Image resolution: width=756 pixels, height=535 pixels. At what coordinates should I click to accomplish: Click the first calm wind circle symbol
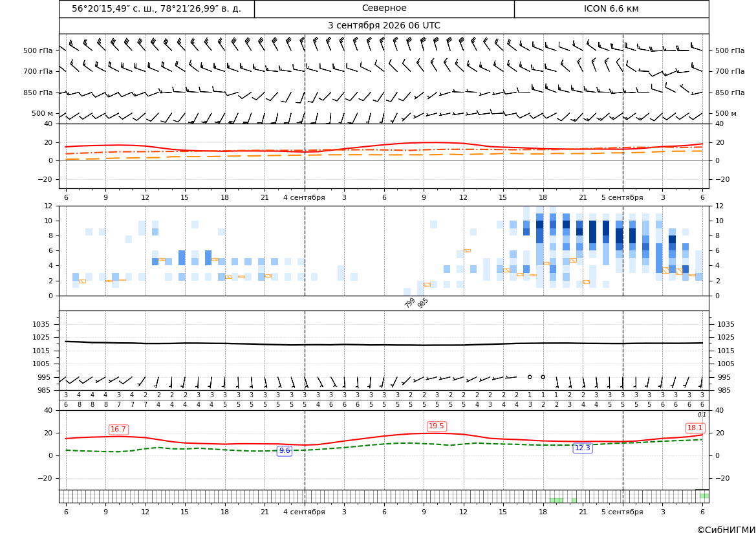coord(530,377)
